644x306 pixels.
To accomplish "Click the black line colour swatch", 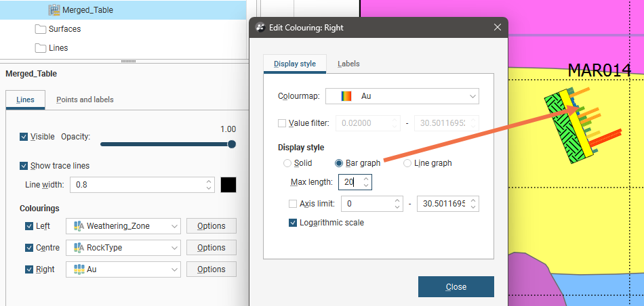I will pyautogui.click(x=228, y=185).
